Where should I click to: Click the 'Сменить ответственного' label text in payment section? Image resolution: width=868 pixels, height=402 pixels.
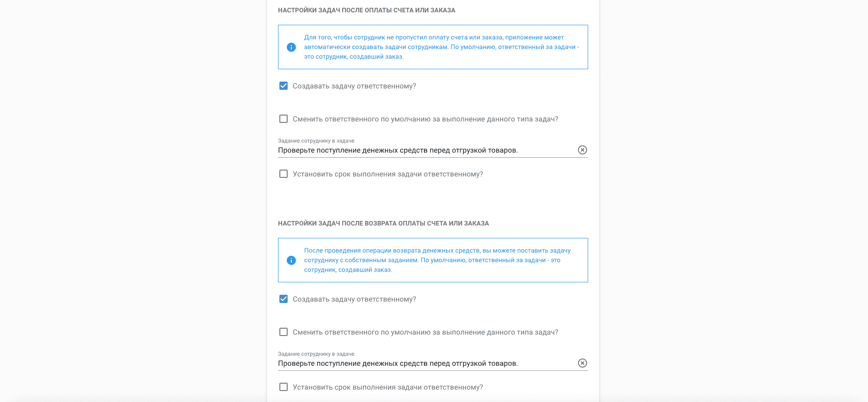pos(425,119)
